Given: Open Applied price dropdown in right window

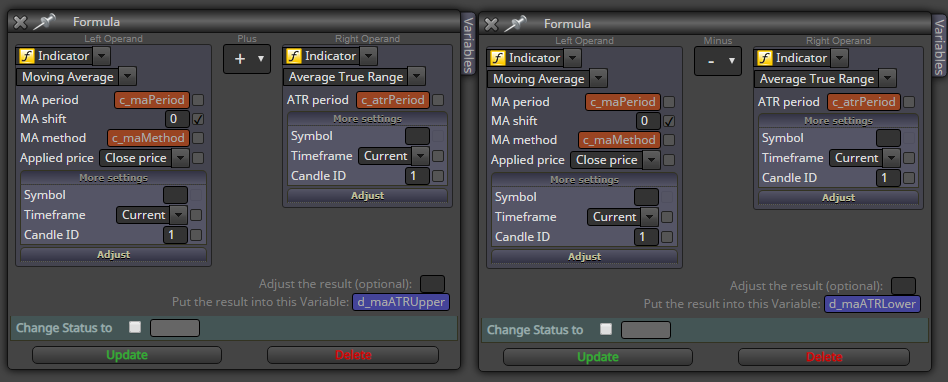Looking at the screenshot, I should click(x=651, y=160).
